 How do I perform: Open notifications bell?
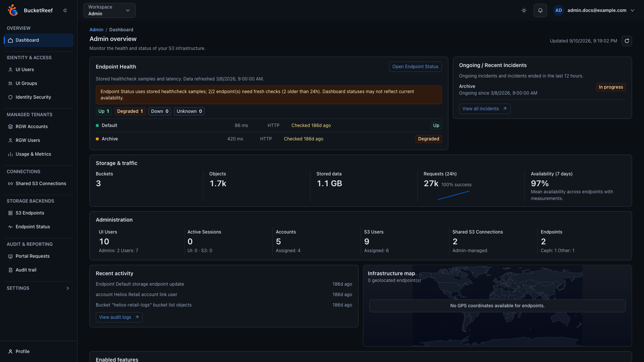click(540, 10)
